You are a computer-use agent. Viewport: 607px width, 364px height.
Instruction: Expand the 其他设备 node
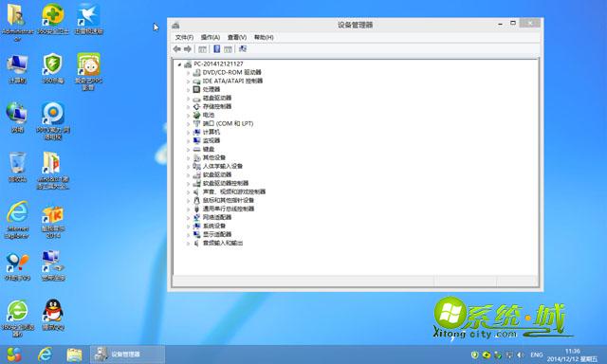[188, 157]
